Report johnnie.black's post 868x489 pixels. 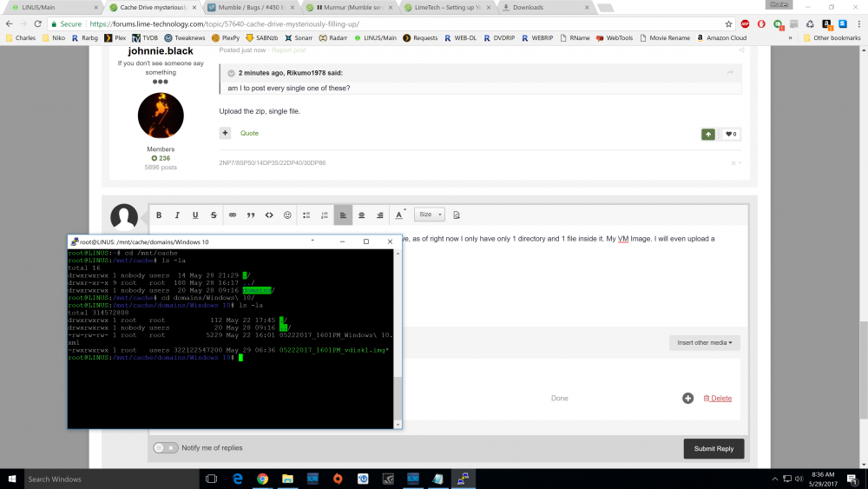pos(288,50)
